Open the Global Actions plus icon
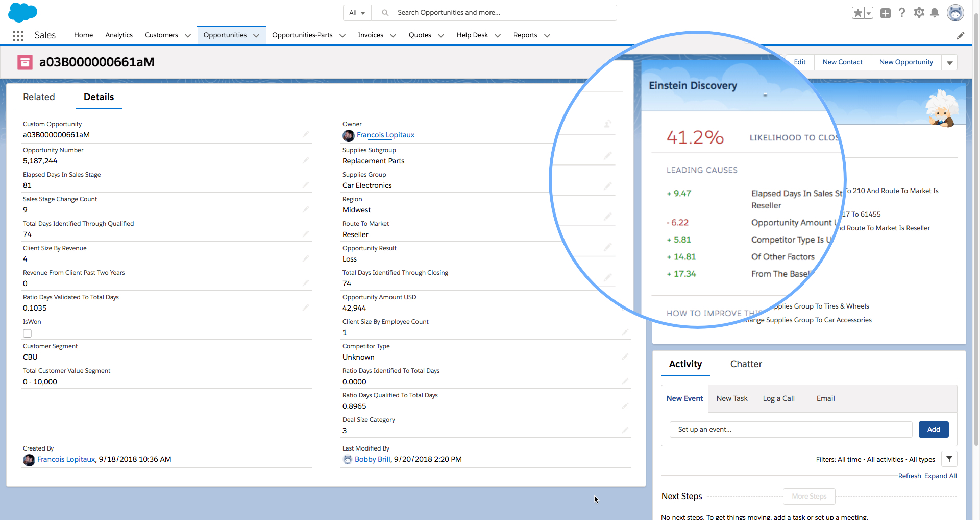 [x=886, y=13]
